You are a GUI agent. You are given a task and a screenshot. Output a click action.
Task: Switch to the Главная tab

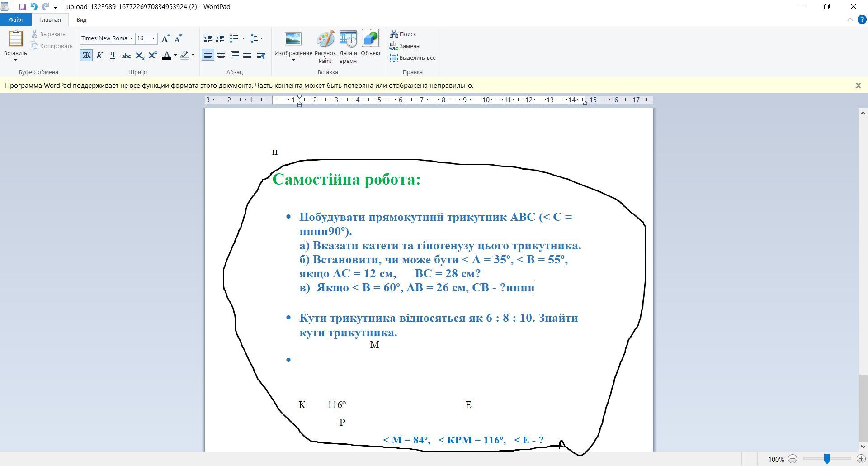[50, 20]
